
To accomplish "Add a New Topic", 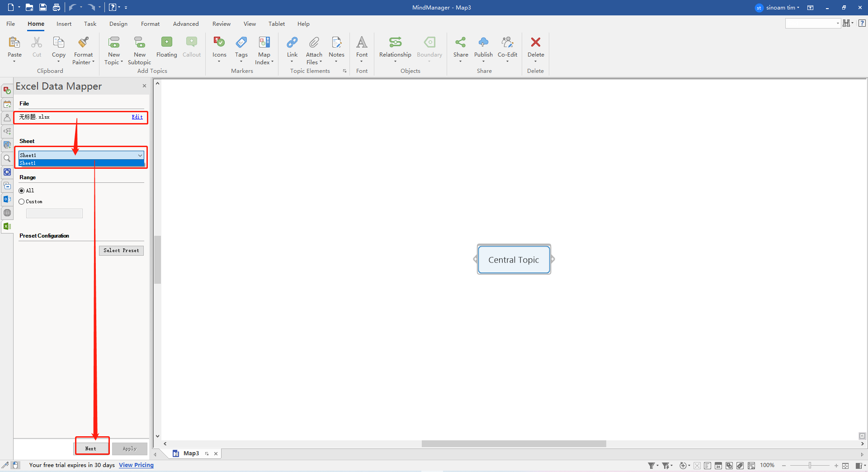I will (114, 43).
